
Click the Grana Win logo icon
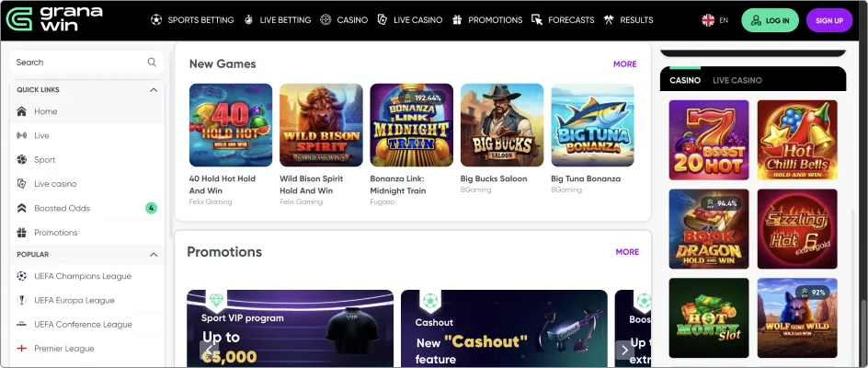(x=18, y=19)
